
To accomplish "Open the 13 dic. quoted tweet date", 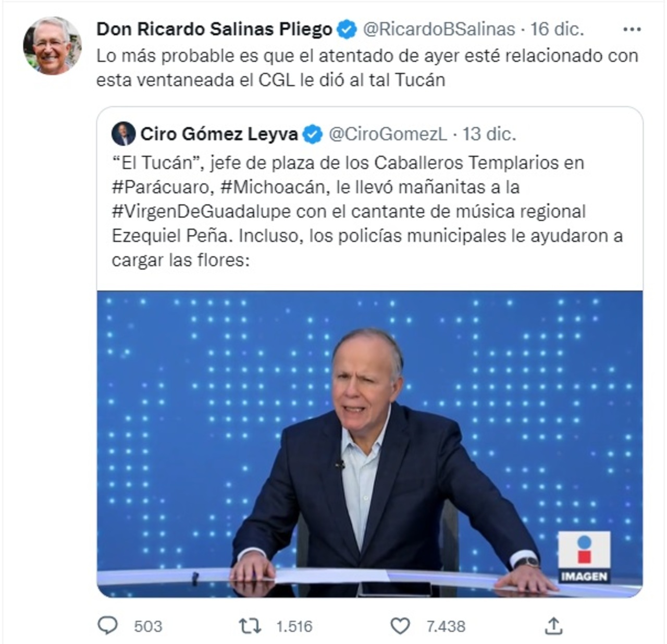I will 489,135.
